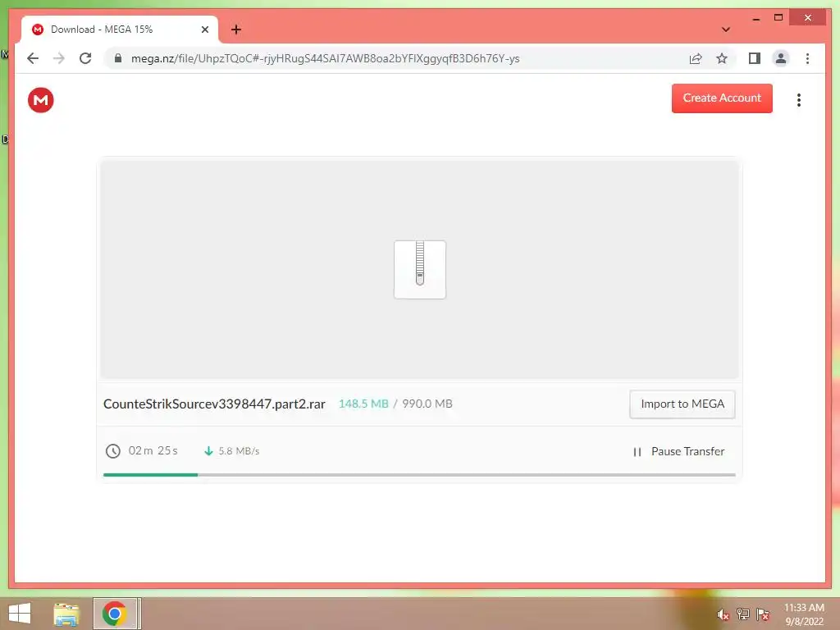Open Chrome's three-dot settings menu
Screen dimensions: 840x630
coord(807,58)
